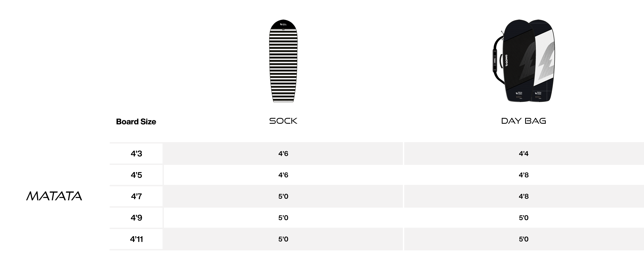Click day bag 4'8 for board 4'5

pyautogui.click(x=524, y=175)
